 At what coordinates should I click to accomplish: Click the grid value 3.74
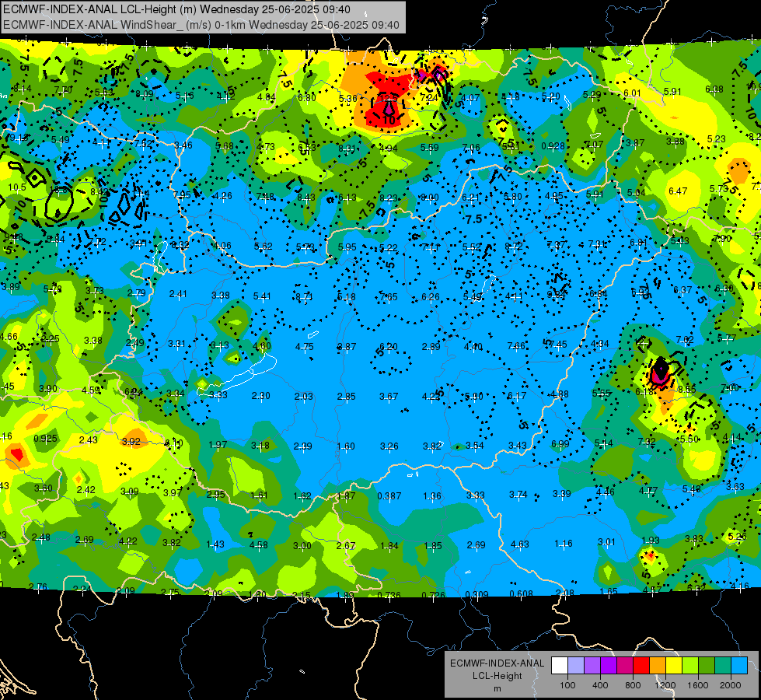518,495
